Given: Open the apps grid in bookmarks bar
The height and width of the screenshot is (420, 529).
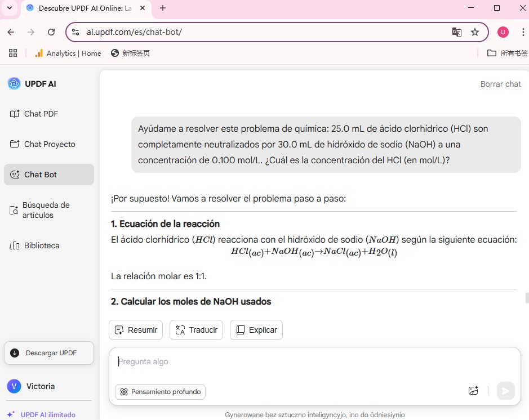Looking at the screenshot, I should tap(13, 53).
